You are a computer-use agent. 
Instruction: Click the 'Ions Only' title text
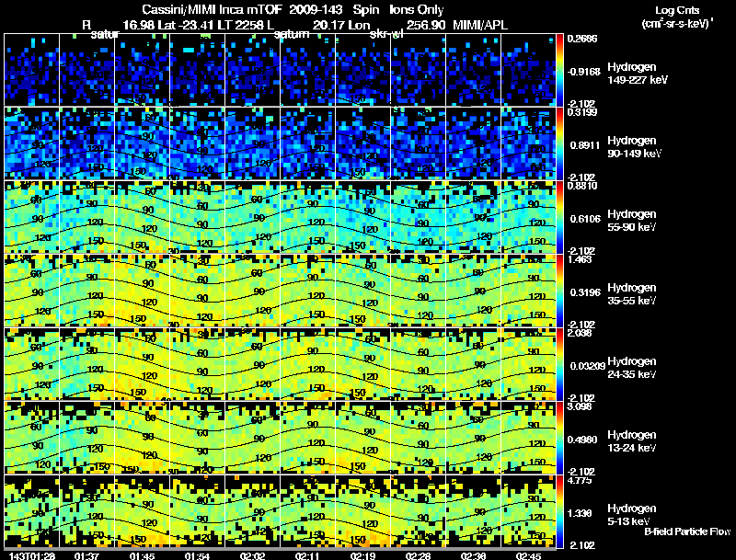(x=417, y=9)
